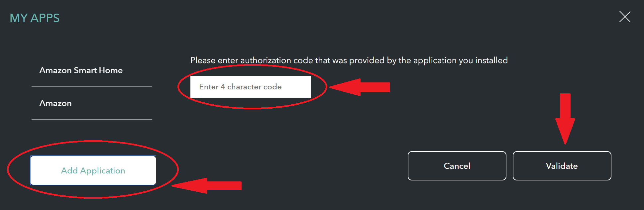The width and height of the screenshot is (644, 210).
Task: Focus the 4 character code field
Action: click(x=251, y=87)
